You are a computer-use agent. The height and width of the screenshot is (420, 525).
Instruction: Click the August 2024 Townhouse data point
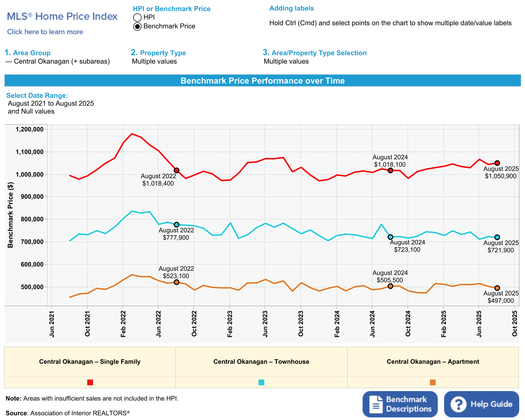(390, 237)
